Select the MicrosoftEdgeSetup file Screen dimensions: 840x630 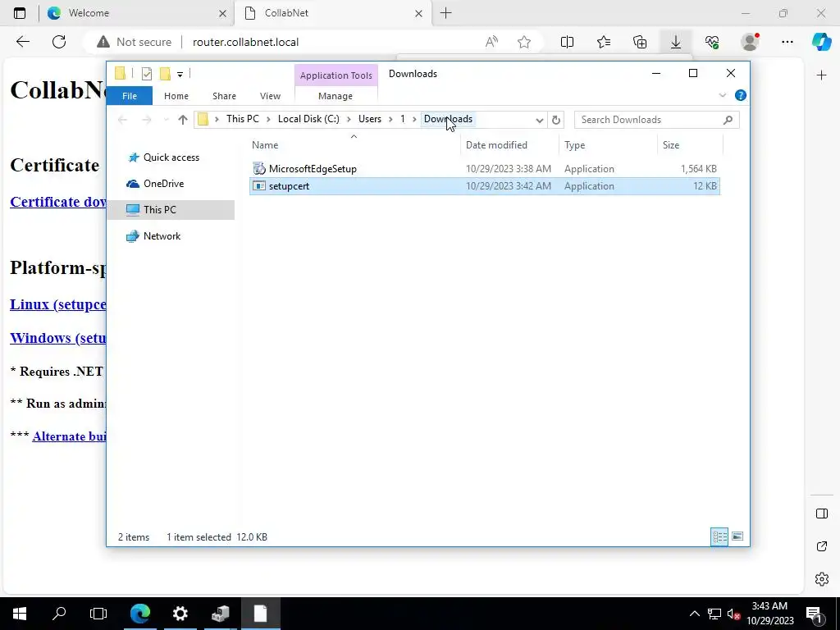coord(484,169)
